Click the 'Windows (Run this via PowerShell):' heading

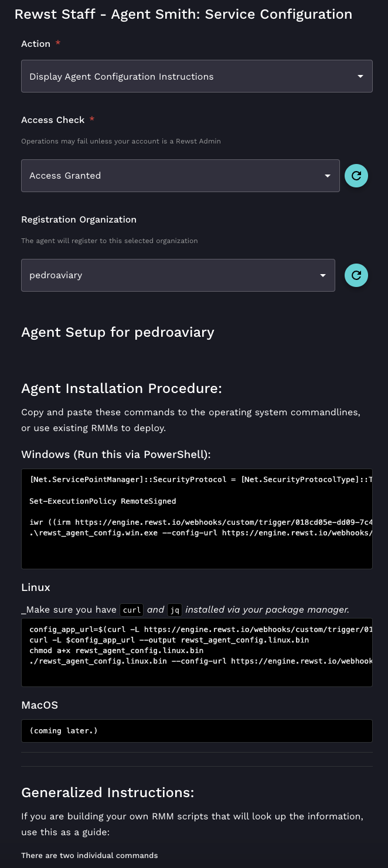coord(115,454)
